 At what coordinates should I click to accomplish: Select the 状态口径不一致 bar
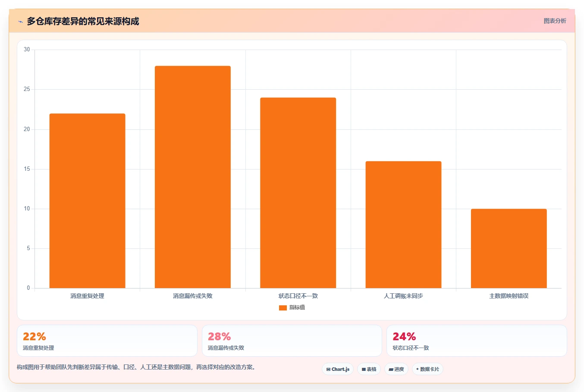pyautogui.click(x=298, y=193)
